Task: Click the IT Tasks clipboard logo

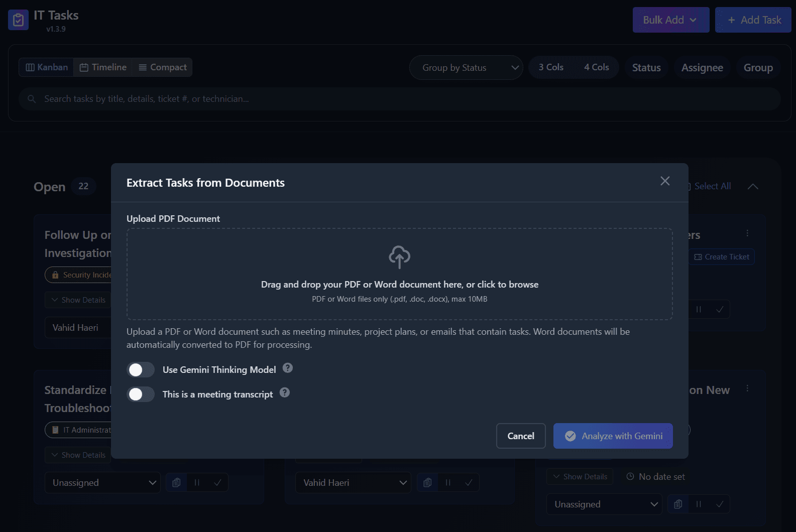Action: click(x=18, y=20)
